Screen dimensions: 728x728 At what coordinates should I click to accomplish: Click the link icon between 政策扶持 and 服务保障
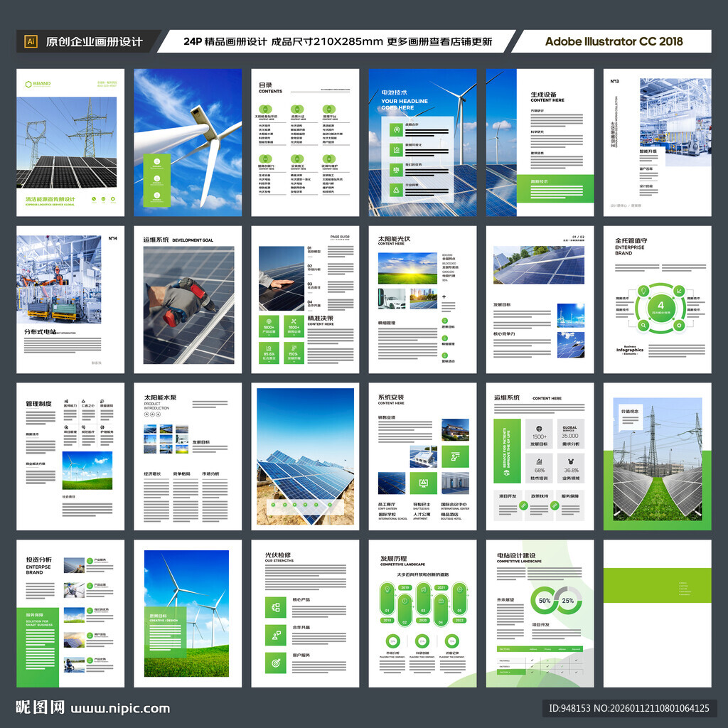[x=555, y=505]
